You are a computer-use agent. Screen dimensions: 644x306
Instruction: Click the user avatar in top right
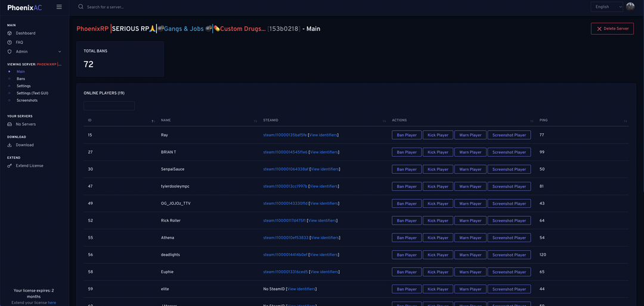click(x=630, y=7)
